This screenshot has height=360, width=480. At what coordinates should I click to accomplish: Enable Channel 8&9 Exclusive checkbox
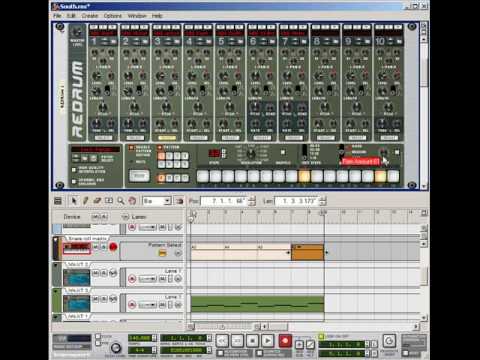pos(74,181)
